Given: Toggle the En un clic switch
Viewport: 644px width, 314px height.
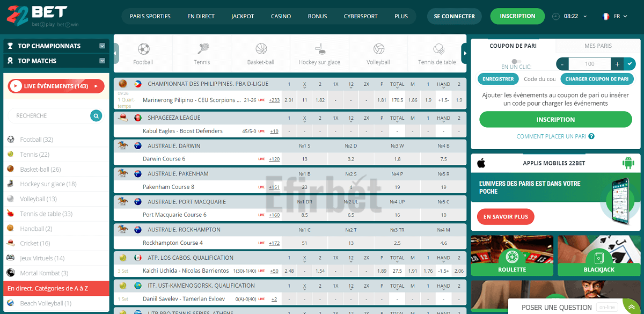Looking at the screenshot, I should (516, 62).
